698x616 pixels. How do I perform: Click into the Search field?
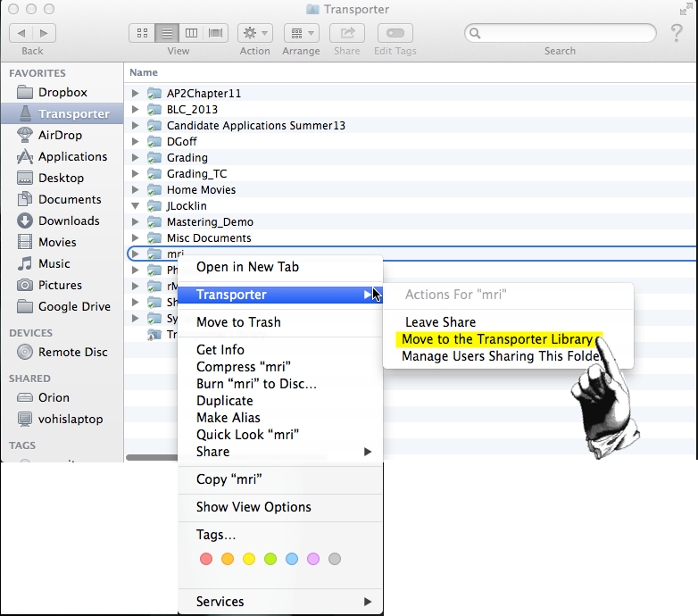point(560,33)
